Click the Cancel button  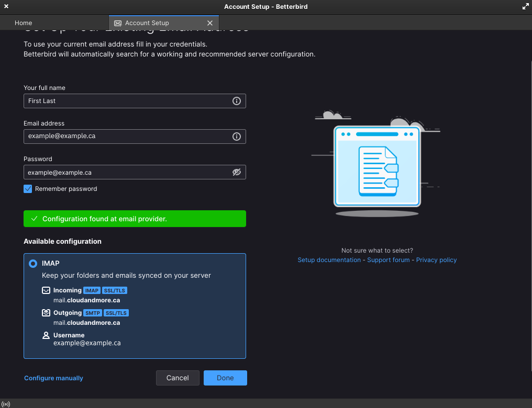click(178, 378)
